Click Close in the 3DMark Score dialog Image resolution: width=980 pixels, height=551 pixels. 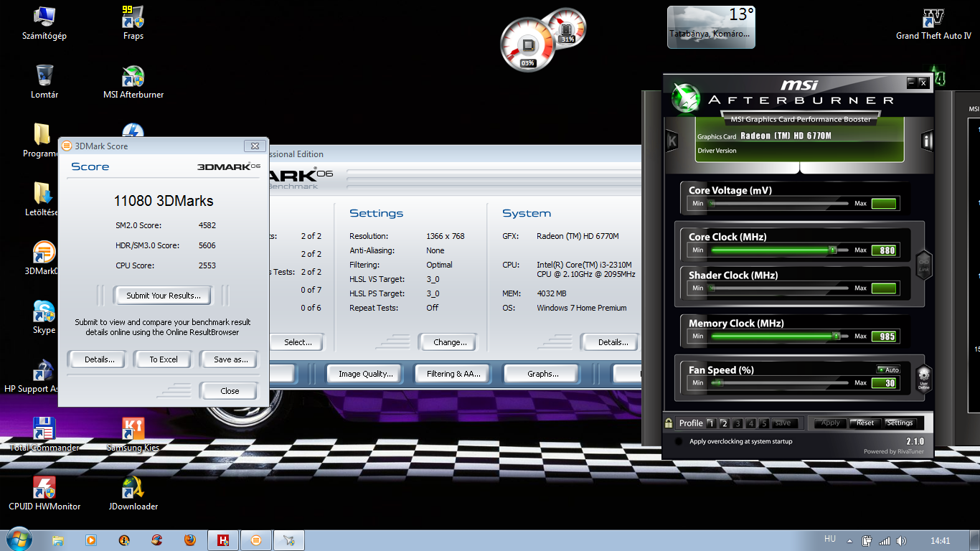[x=230, y=391]
